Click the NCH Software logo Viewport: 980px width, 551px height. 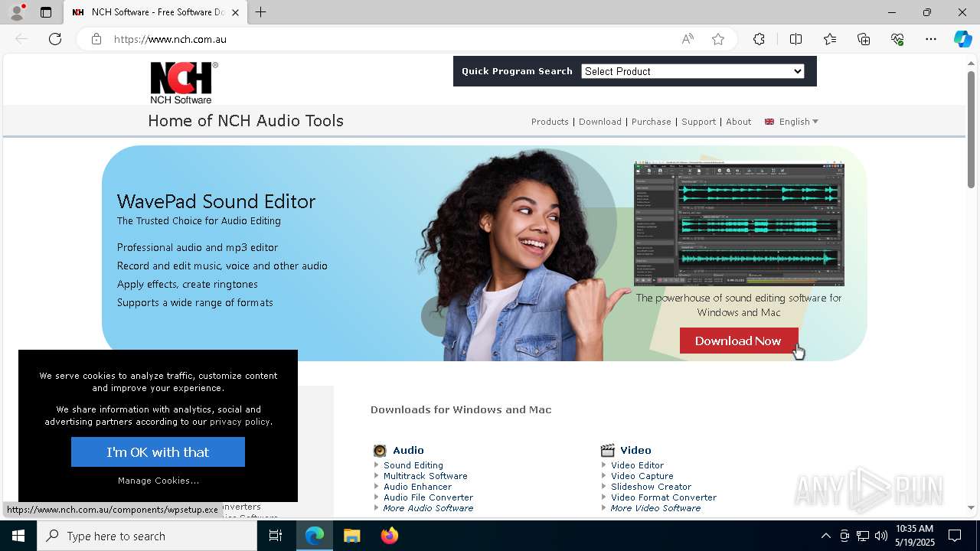tap(184, 83)
